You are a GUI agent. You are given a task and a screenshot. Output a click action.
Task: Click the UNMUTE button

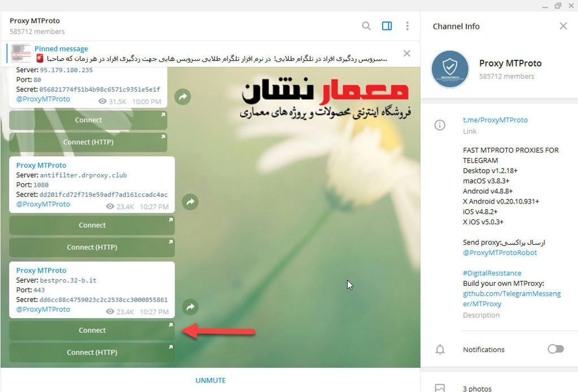211,380
